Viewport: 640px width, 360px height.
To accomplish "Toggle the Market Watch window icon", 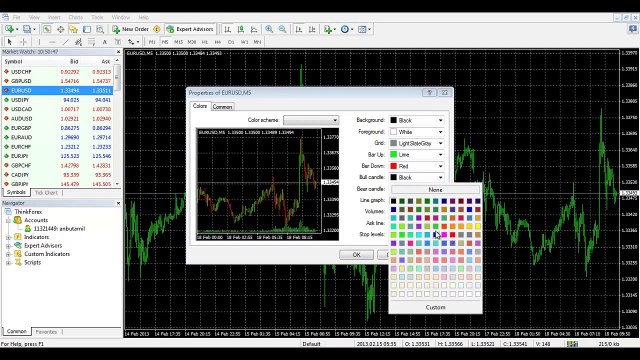I will [x=47, y=29].
